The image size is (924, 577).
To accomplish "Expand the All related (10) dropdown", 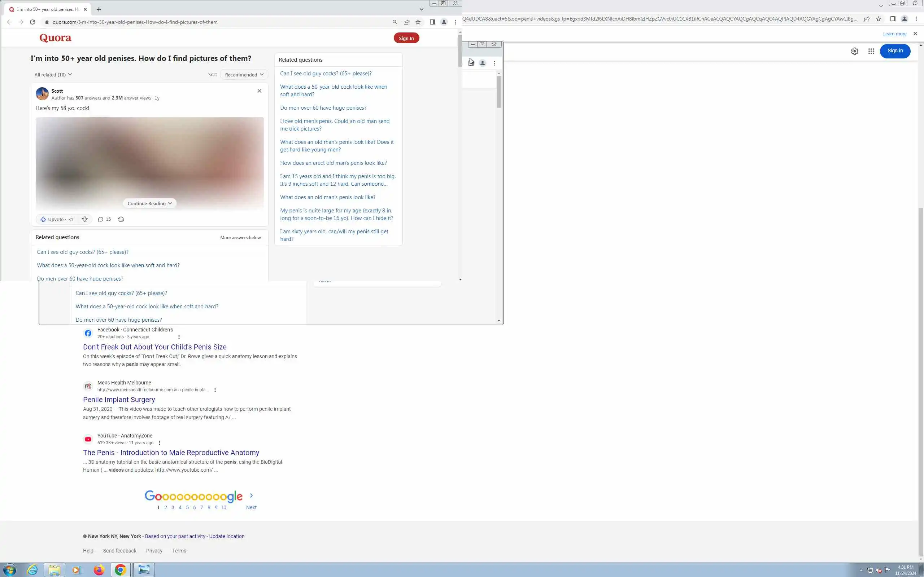I will (53, 75).
